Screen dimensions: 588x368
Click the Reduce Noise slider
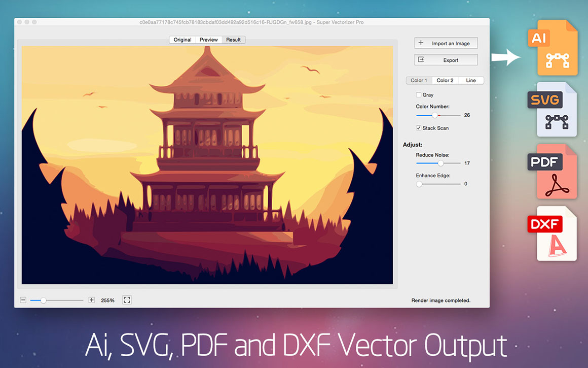click(438, 163)
